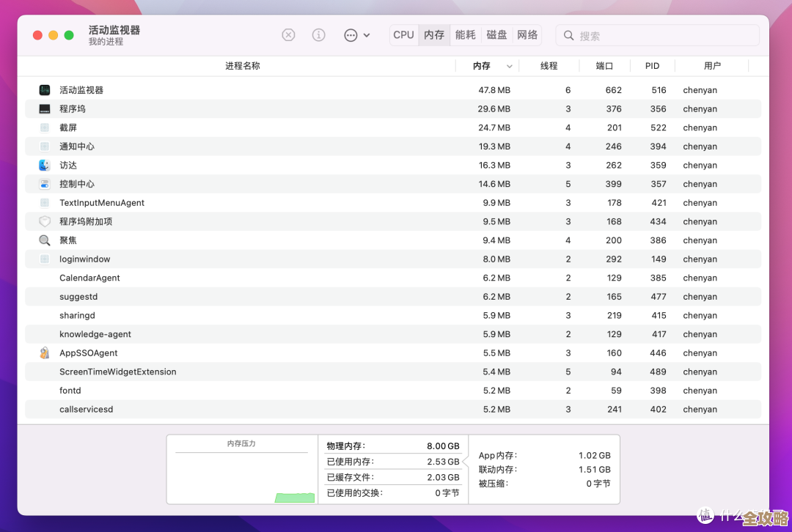Sort processes by the PID column header

tap(652, 65)
